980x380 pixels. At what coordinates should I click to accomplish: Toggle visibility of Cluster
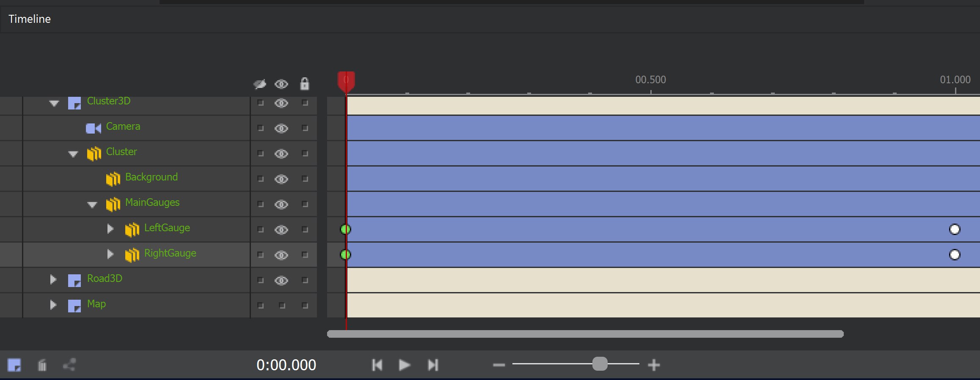281,153
